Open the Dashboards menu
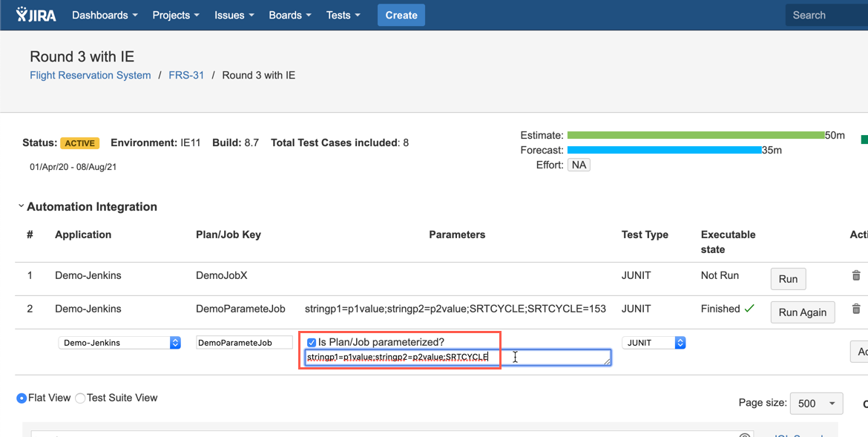The width and height of the screenshot is (868, 437). pos(105,15)
